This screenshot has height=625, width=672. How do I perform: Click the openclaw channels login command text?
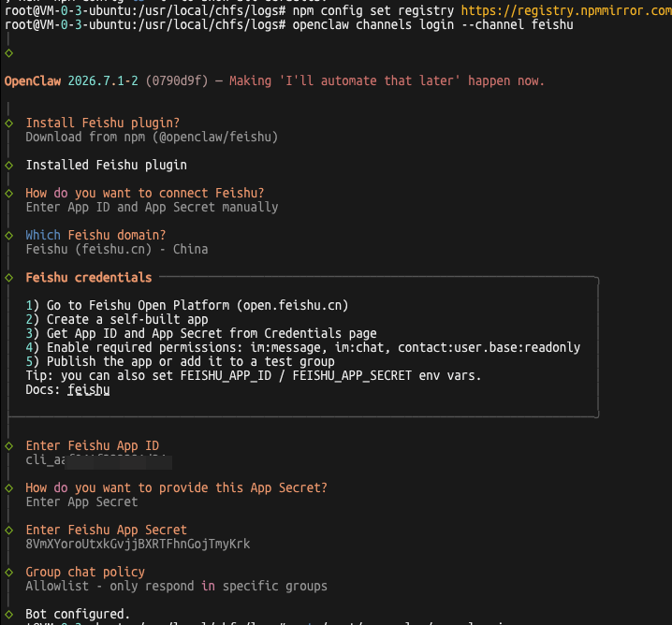pos(432,25)
